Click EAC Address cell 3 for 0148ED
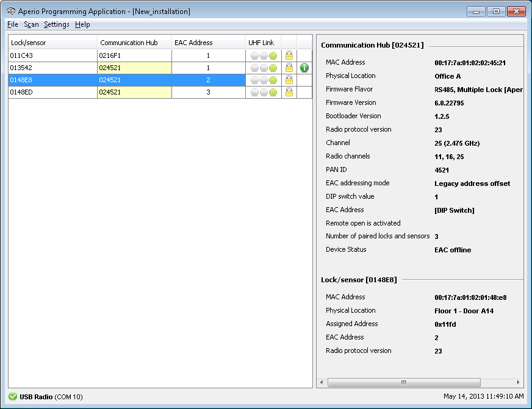 [x=208, y=92]
